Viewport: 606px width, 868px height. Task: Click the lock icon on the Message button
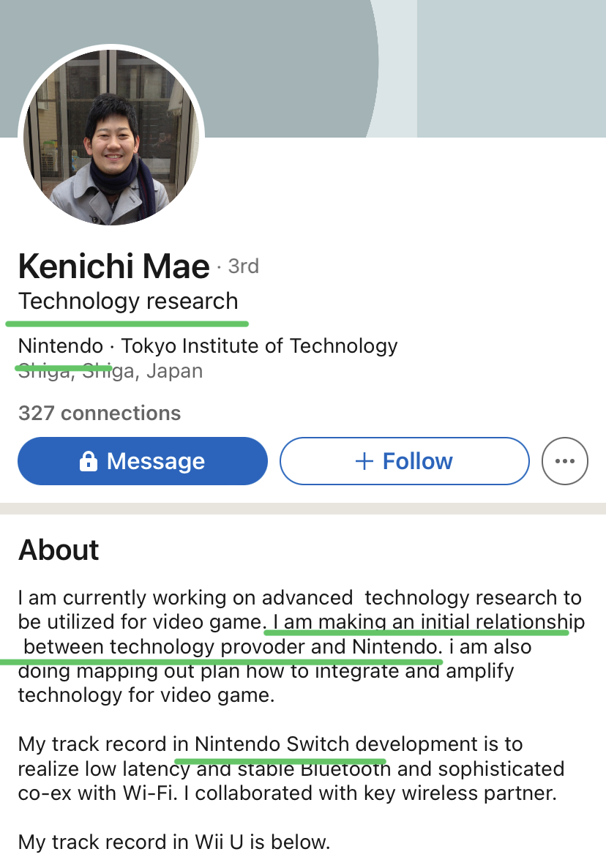click(x=89, y=461)
